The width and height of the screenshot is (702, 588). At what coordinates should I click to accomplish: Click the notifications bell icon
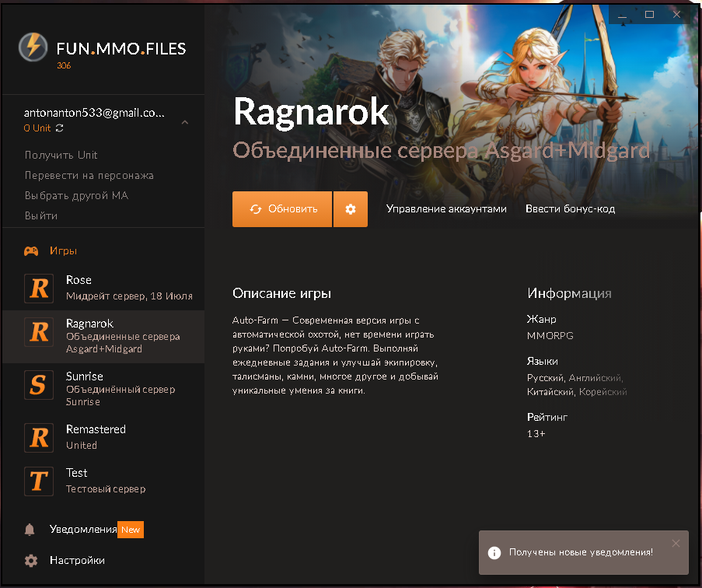[30, 530]
